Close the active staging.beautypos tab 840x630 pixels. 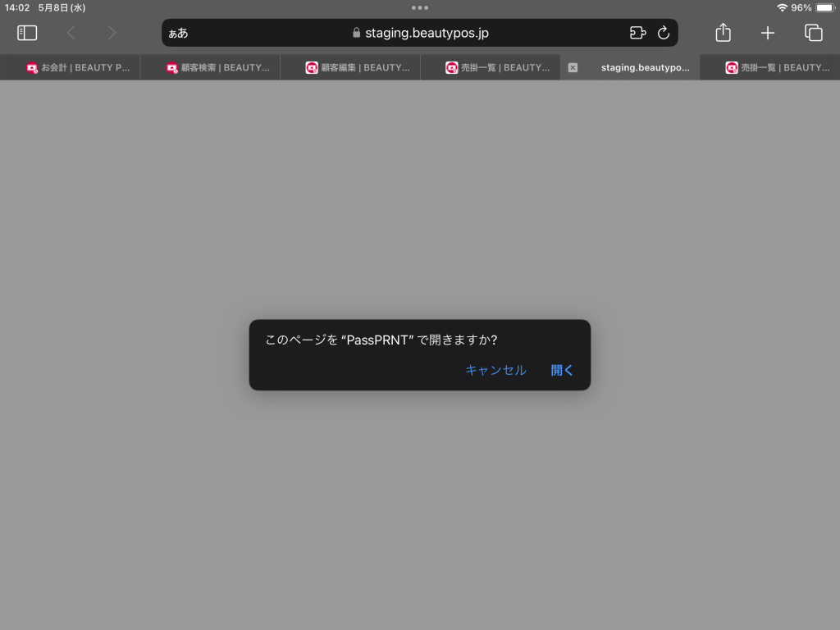[573, 67]
